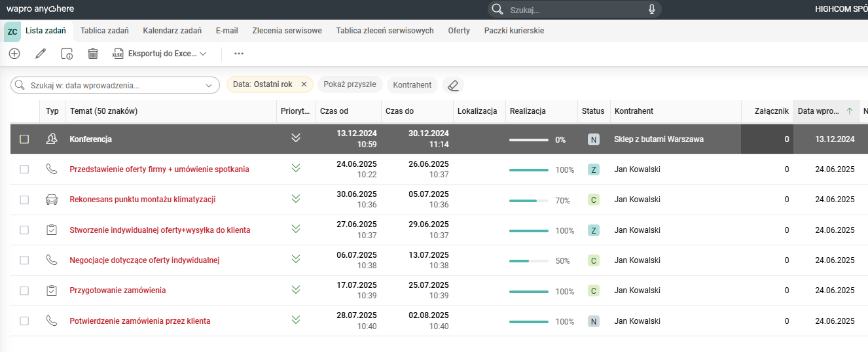Viewport: 868px width, 352px height.
Task: Click the meeting type icon for Konferencja
Action: click(x=52, y=139)
